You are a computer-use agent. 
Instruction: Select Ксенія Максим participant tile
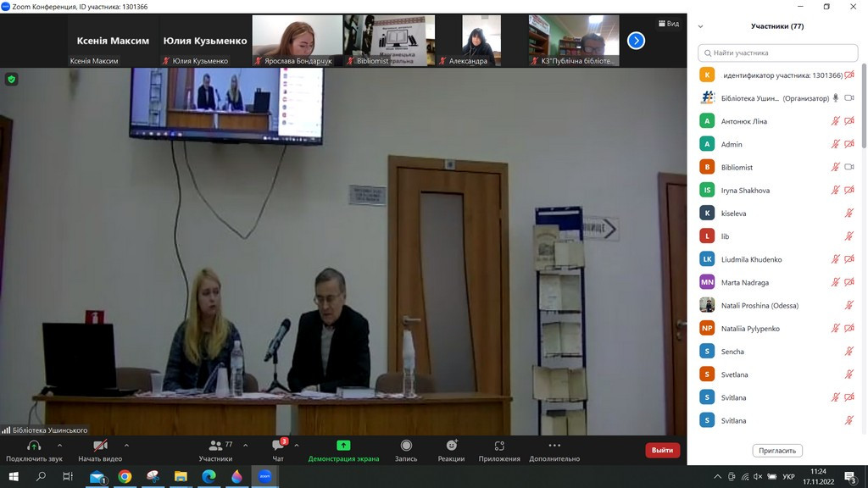click(x=113, y=41)
